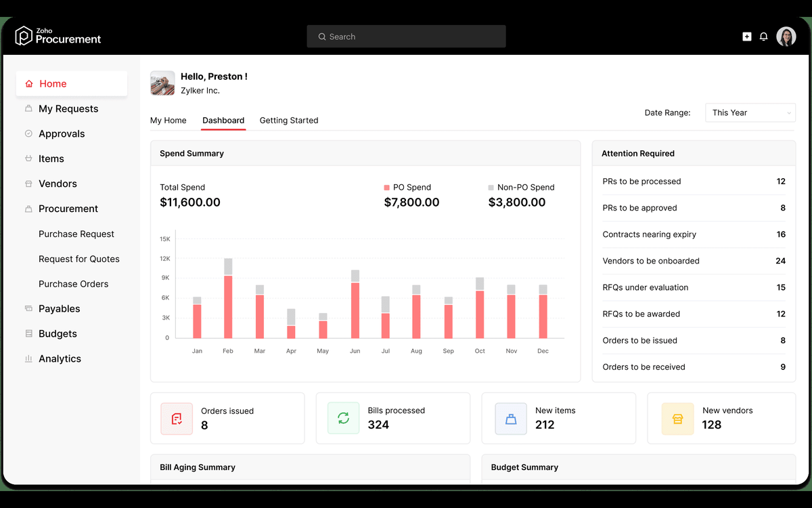Image resolution: width=812 pixels, height=508 pixels.
Task: Click the Analytics bar chart icon
Action: tap(28, 358)
